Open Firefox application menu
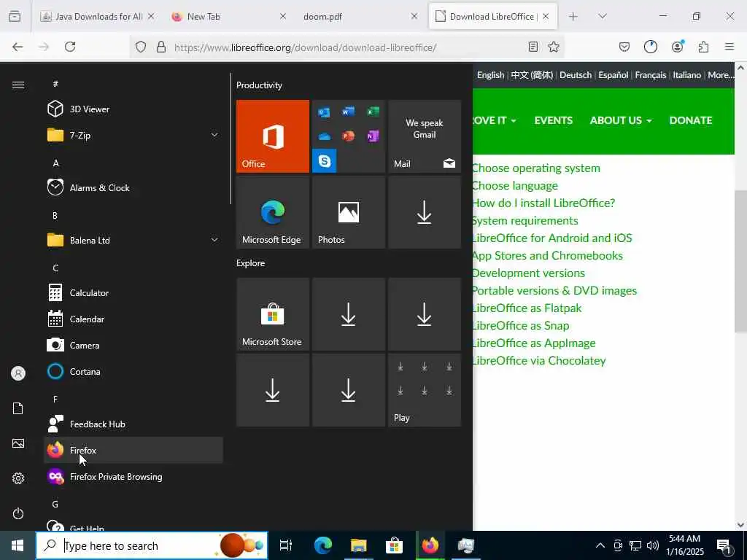Image resolution: width=747 pixels, height=560 pixels. (x=729, y=47)
